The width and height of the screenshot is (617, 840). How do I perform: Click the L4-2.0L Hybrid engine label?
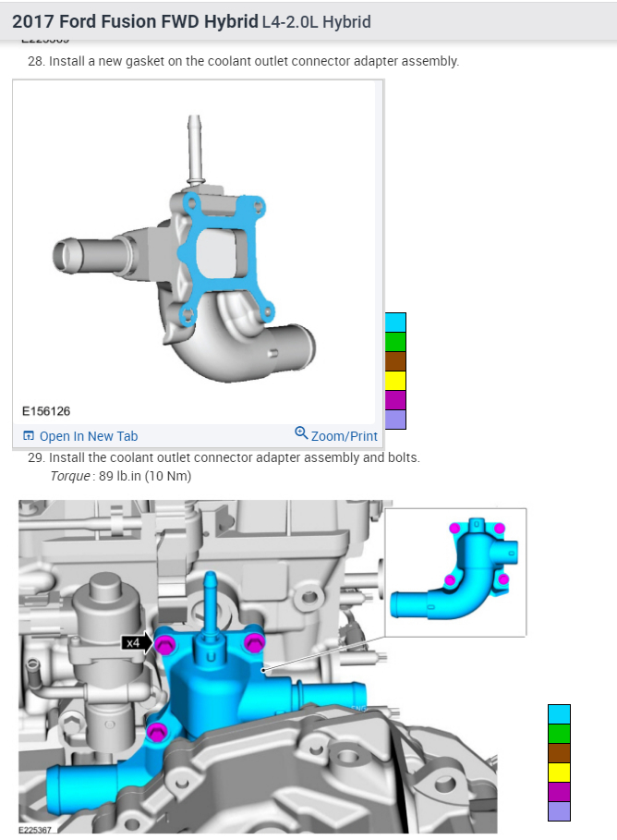click(317, 22)
